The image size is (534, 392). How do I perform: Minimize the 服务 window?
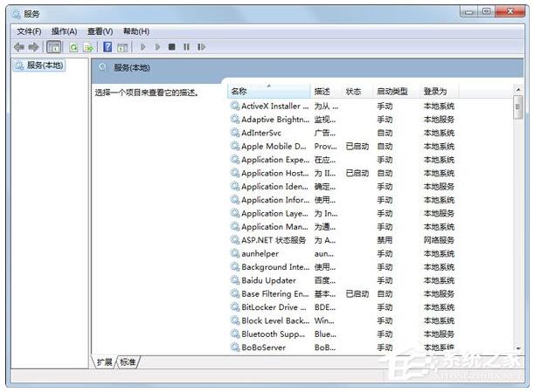click(469, 12)
